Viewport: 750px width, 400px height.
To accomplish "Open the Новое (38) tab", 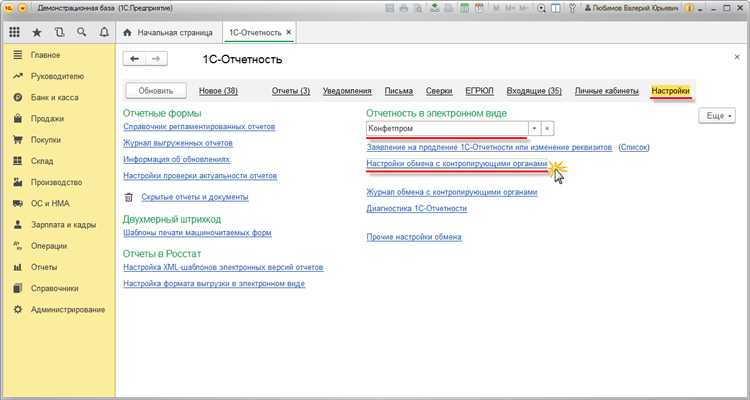I will coord(218,91).
